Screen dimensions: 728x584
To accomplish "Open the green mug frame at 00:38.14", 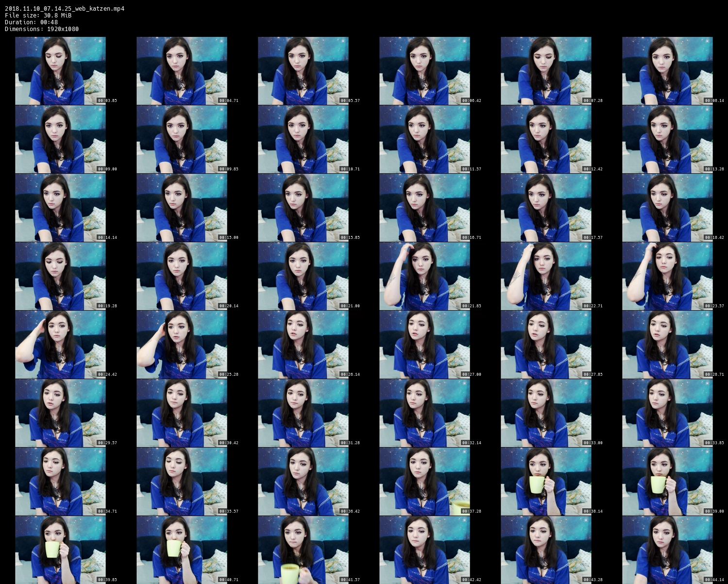I will [x=546, y=482].
